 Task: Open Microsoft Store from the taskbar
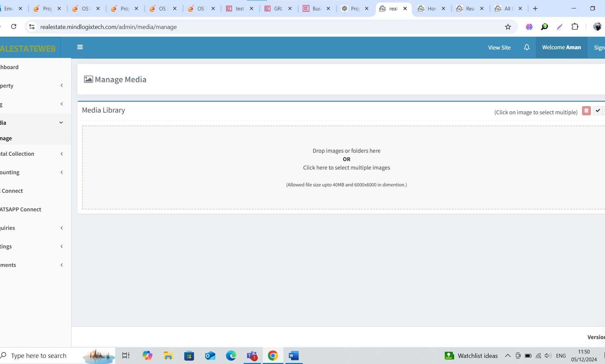click(x=189, y=356)
